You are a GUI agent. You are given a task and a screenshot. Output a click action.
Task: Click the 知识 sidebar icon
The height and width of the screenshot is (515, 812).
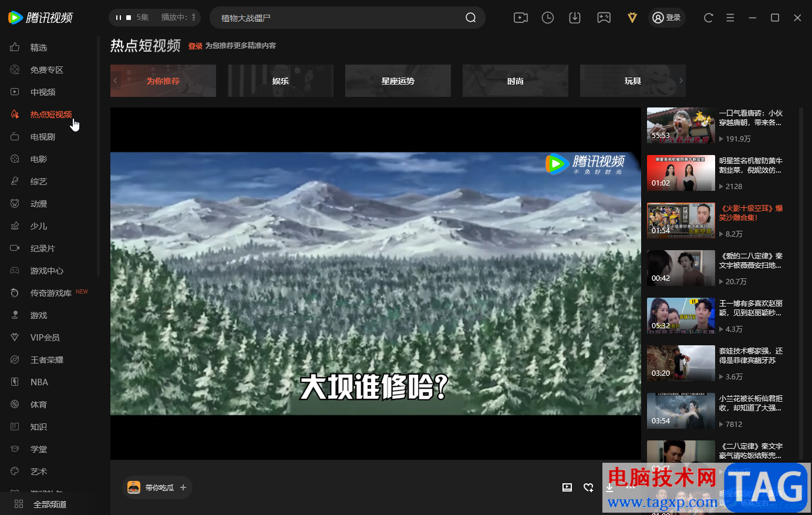click(15, 427)
